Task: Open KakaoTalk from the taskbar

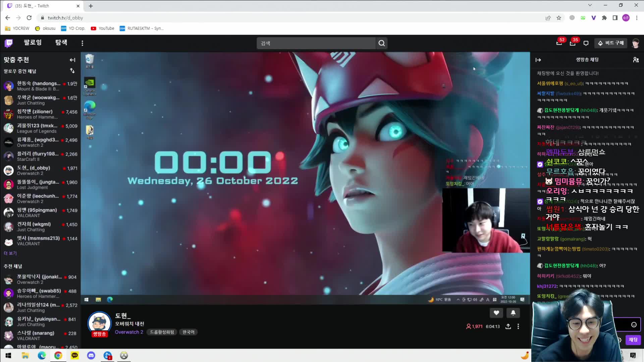Action: 74,355
